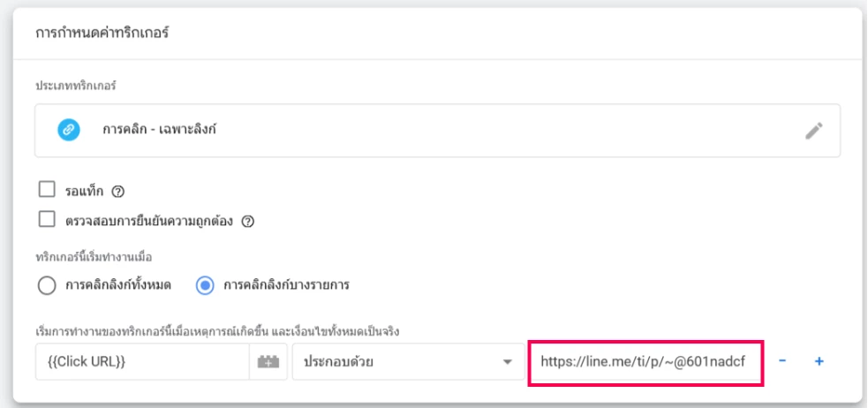Select the การคลิกลิงก์ทั้งหมด radio button
Screen dimensions: 868x408
pos(45,285)
